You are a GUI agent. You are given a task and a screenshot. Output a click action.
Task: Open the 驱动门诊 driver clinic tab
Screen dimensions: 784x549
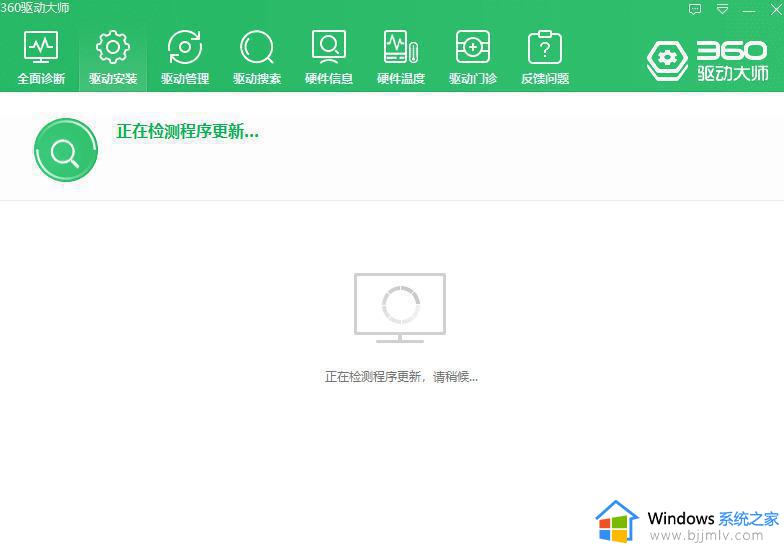click(473, 57)
